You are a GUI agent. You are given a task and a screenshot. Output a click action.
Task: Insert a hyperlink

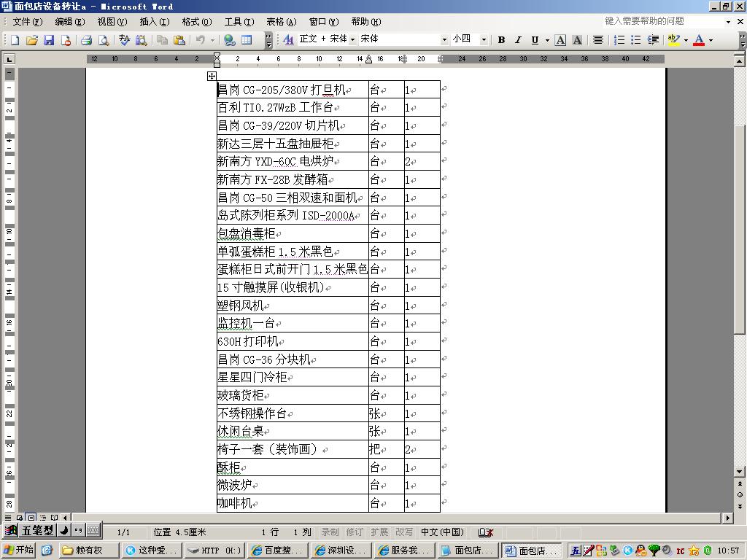[x=230, y=40]
